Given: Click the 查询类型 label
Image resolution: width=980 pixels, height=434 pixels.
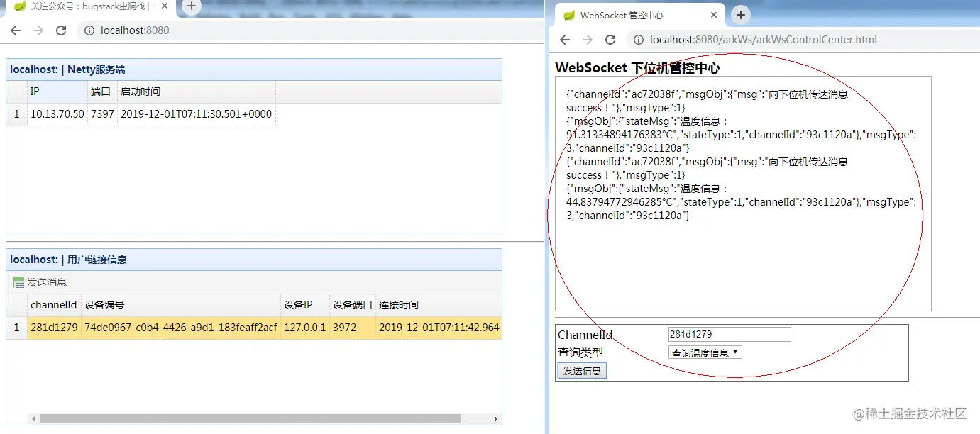Looking at the screenshot, I should pos(580,352).
